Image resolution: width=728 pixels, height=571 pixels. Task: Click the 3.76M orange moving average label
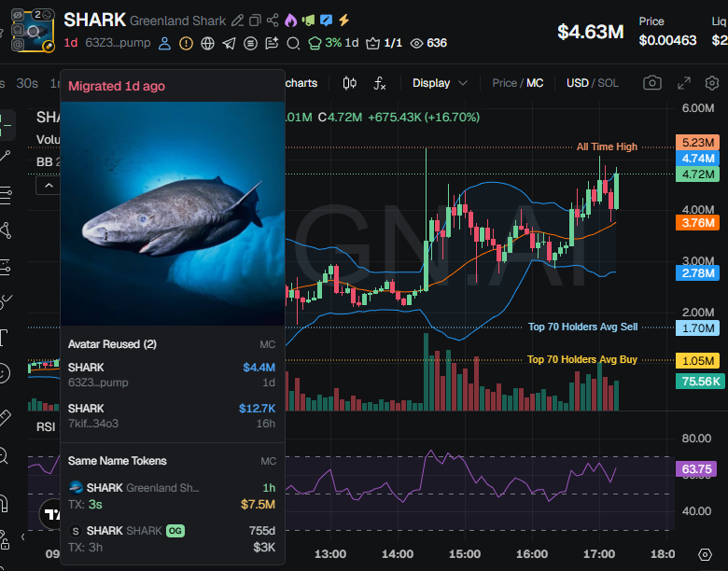click(697, 223)
